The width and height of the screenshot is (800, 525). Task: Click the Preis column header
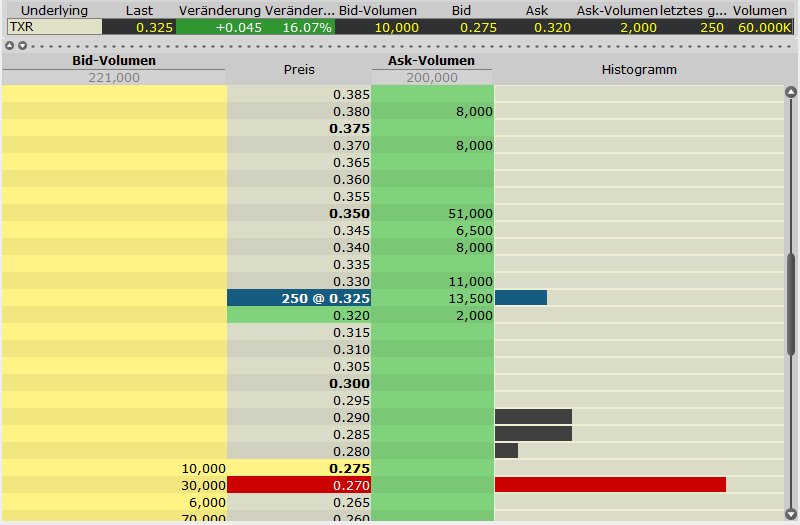pyautogui.click(x=299, y=70)
